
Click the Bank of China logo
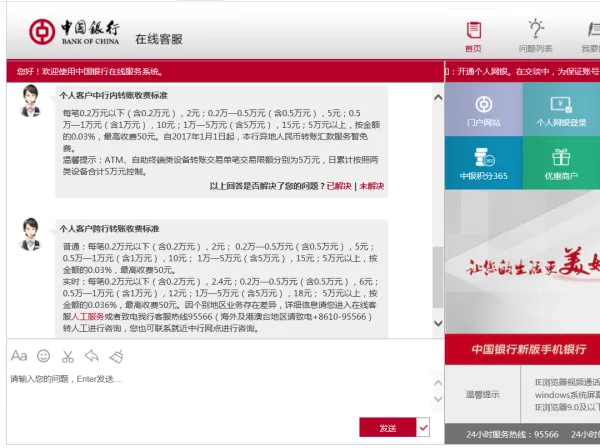(x=74, y=32)
